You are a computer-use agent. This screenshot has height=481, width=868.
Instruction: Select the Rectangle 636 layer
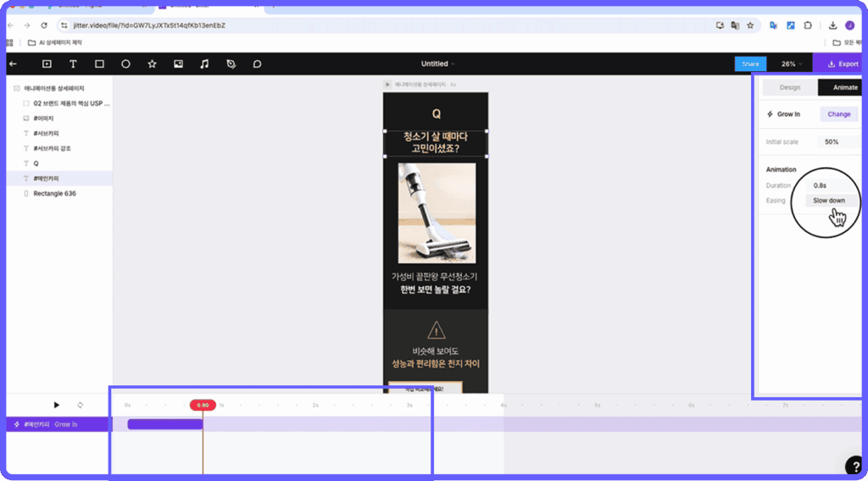coord(54,193)
